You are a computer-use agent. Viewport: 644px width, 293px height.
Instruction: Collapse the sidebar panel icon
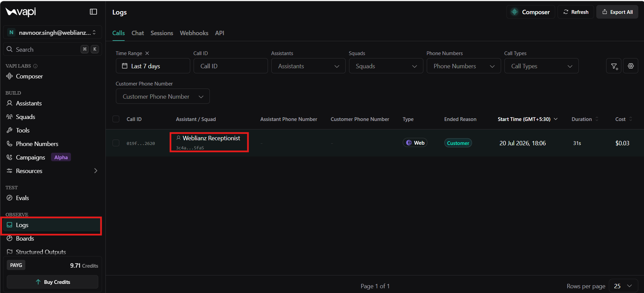pyautogui.click(x=94, y=12)
